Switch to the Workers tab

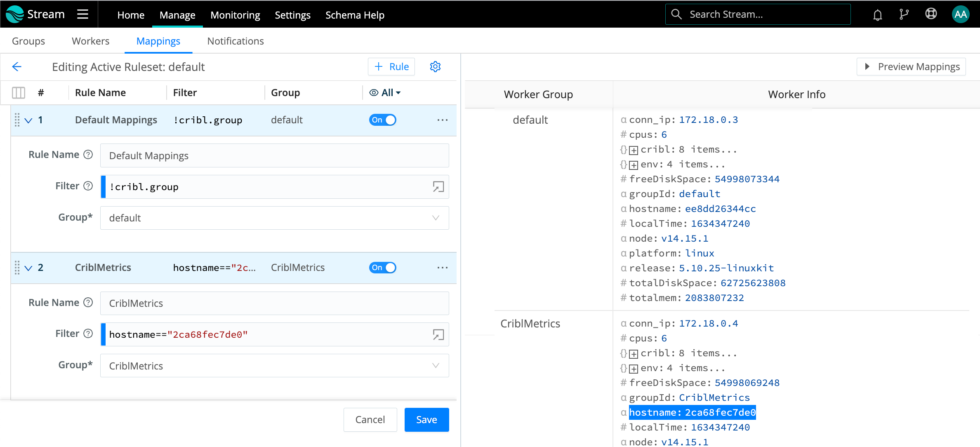point(90,41)
